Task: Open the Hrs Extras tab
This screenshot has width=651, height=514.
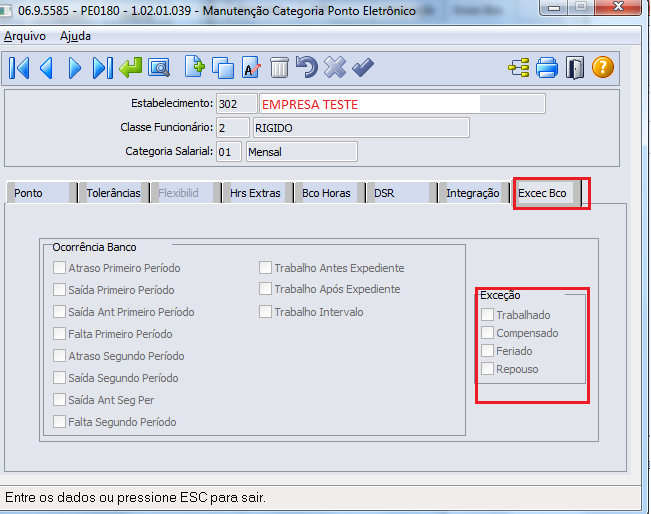Action: pyautogui.click(x=256, y=193)
